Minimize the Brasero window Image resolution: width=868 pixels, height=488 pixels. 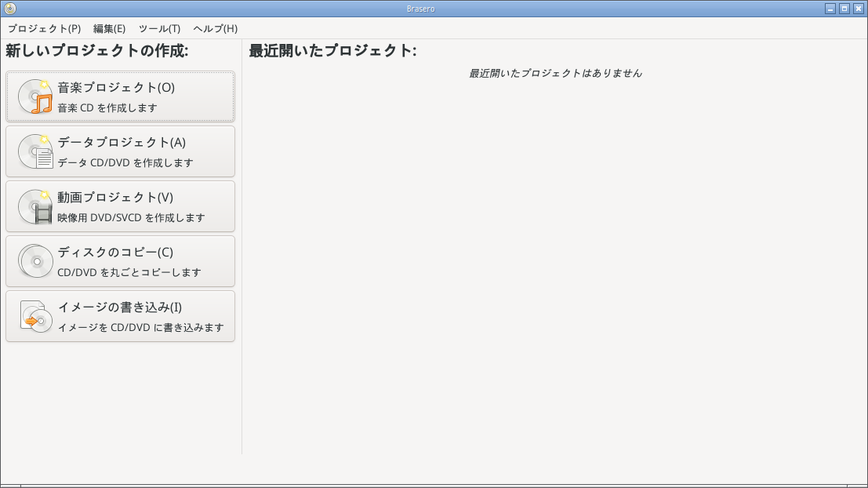830,9
